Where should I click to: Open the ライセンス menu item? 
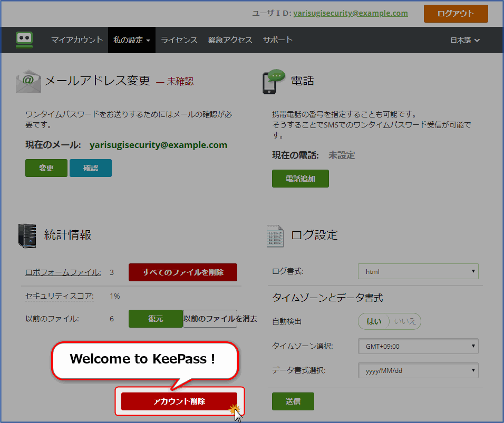click(179, 40)
